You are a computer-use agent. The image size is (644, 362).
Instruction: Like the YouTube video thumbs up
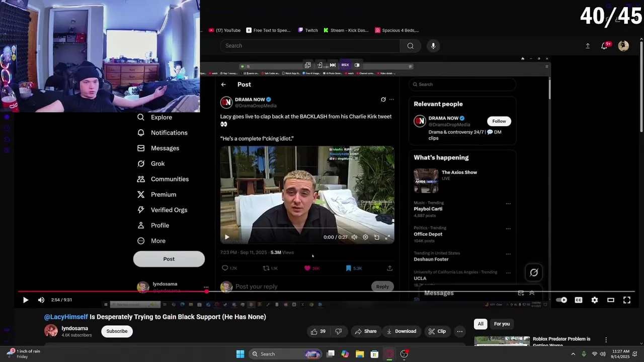pos(318,331)
